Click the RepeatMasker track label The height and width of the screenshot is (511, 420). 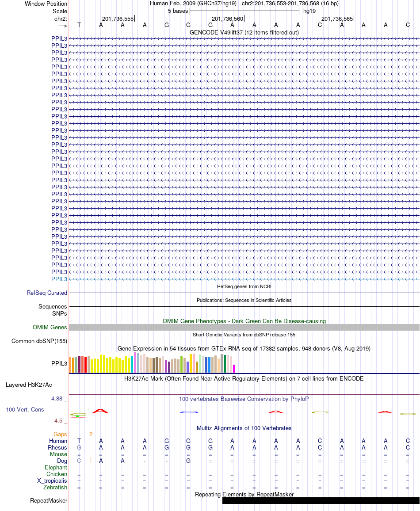click(49, 500)
